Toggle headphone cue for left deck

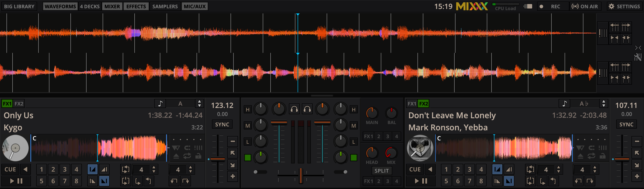[x=294, y=109]
